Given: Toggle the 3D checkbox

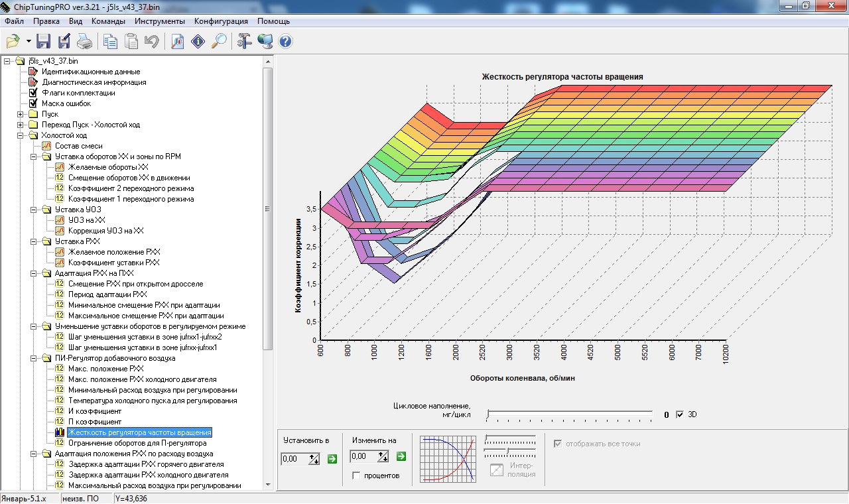Looking at the screenshot, I should [679, 414].
